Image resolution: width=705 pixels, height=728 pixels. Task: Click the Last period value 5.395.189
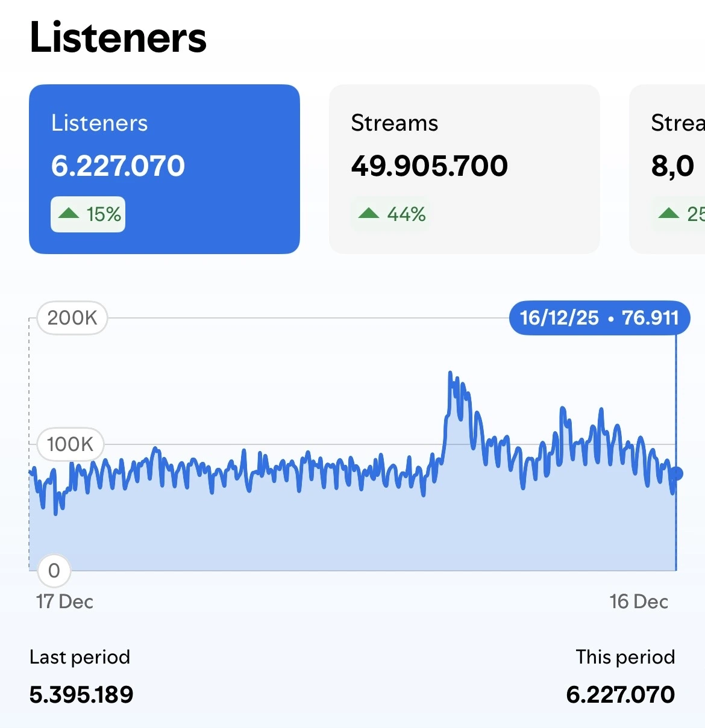(81, 695)
